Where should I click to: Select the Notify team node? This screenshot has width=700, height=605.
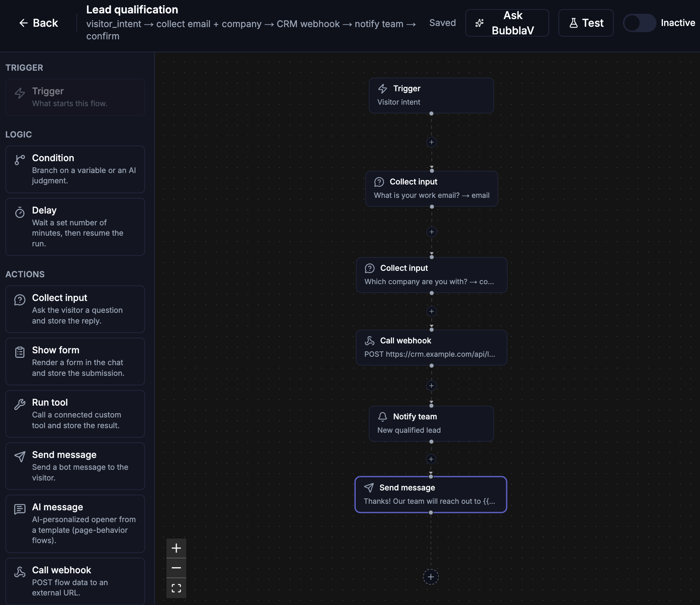point(431,424)
